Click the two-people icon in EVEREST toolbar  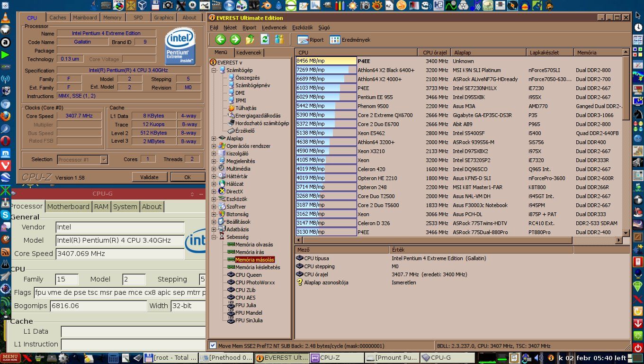coord(279,39)
